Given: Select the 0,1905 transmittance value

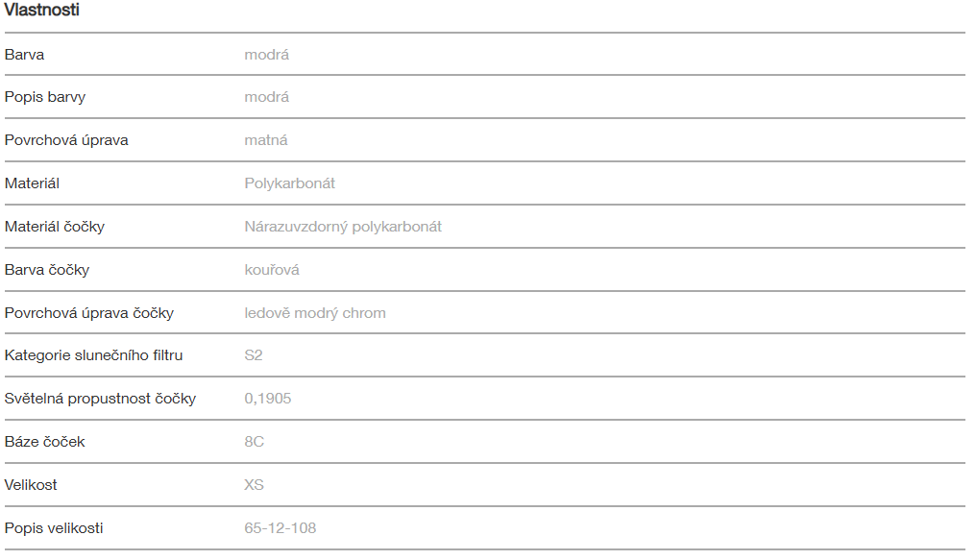Looking at the screenshot, I should tap(268, 399).
